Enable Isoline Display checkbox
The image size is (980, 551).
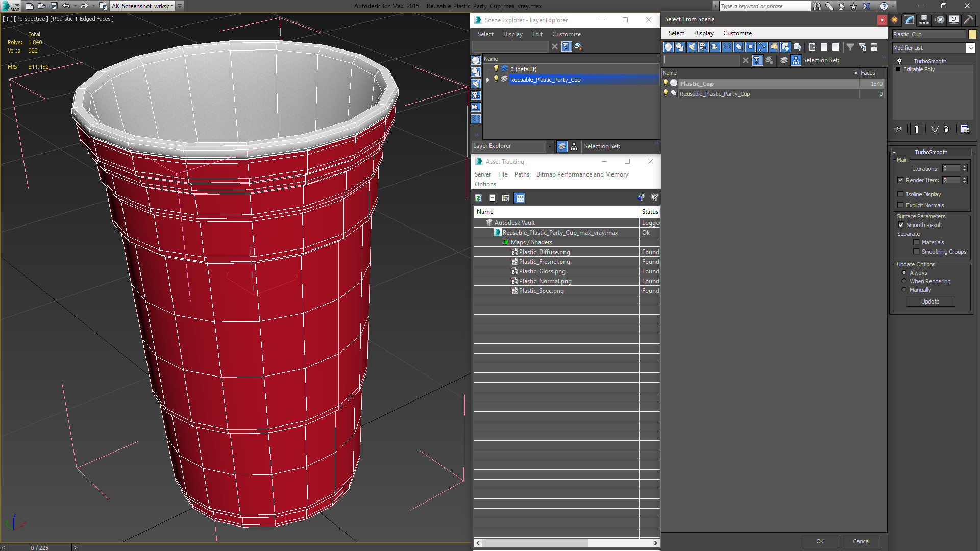tap(900, 194)
